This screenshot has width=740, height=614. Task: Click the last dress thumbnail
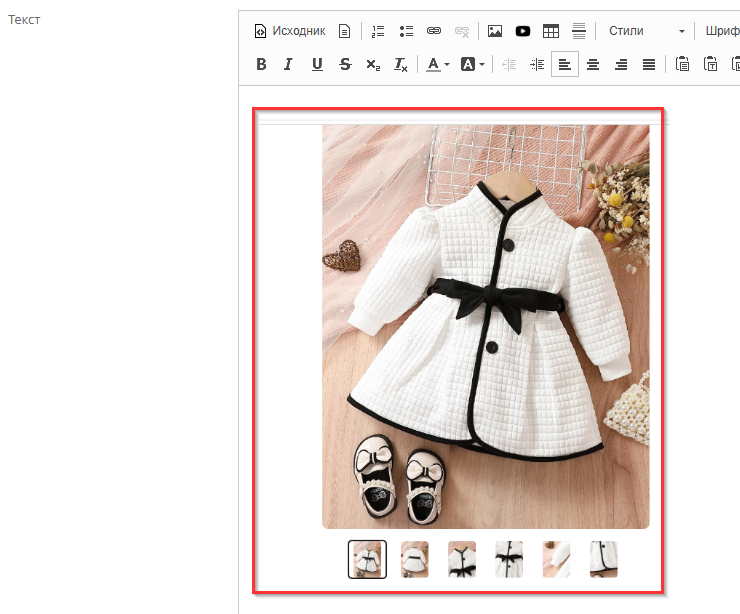click(604, 559)
